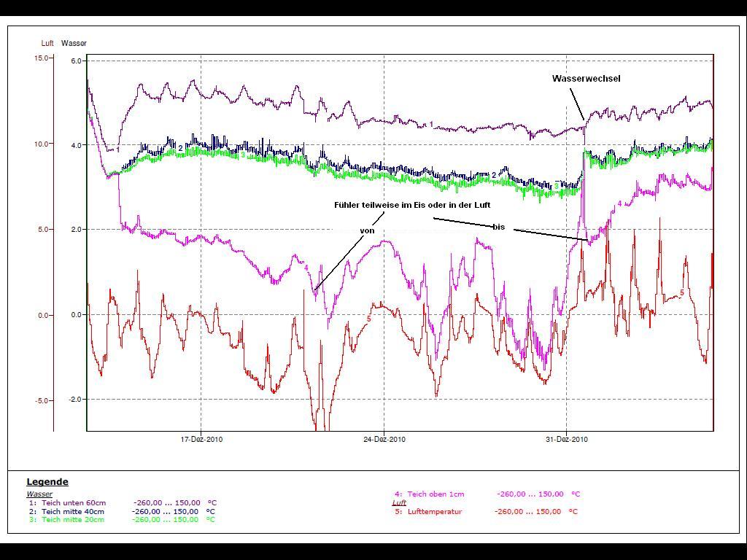Select the 31-Dez-2010 date marker

567,440
